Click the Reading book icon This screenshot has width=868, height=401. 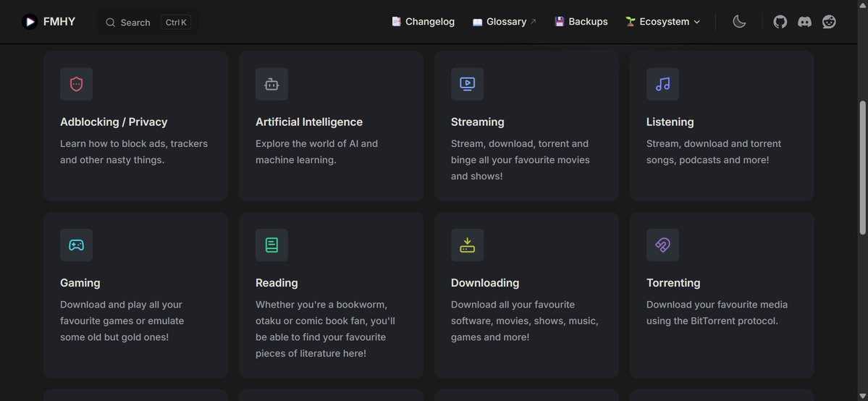tap(271, 245)
